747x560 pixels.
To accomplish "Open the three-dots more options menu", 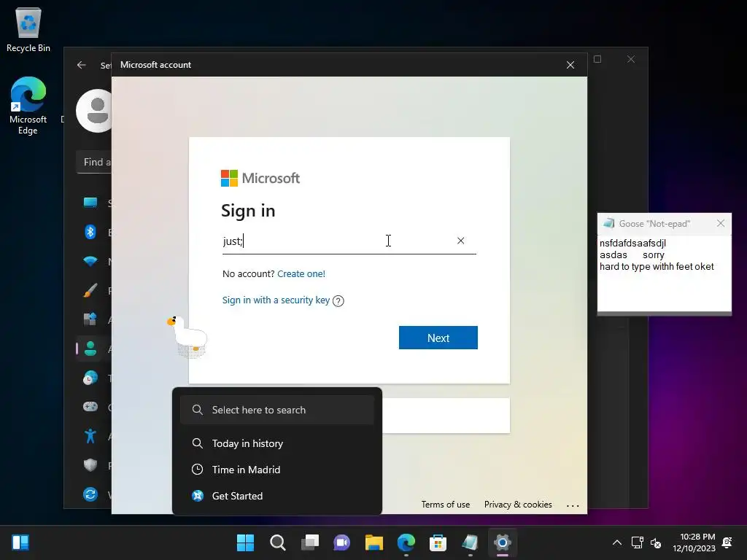I will pos(573,505).
